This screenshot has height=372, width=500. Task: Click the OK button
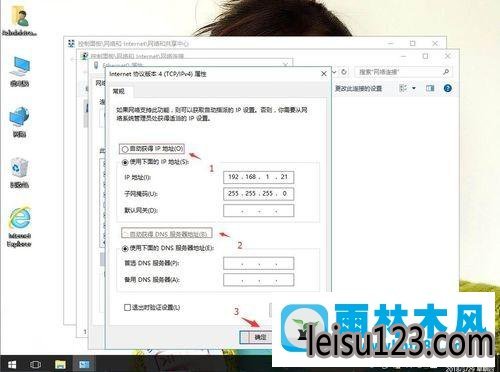pos(256,337)
